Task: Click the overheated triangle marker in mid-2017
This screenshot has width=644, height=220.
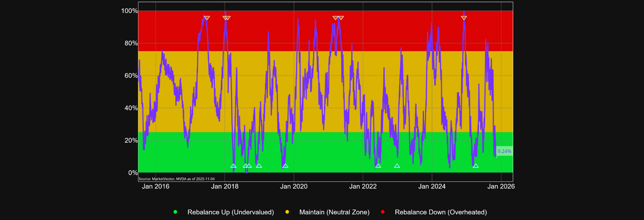Action: click(207, 18)
